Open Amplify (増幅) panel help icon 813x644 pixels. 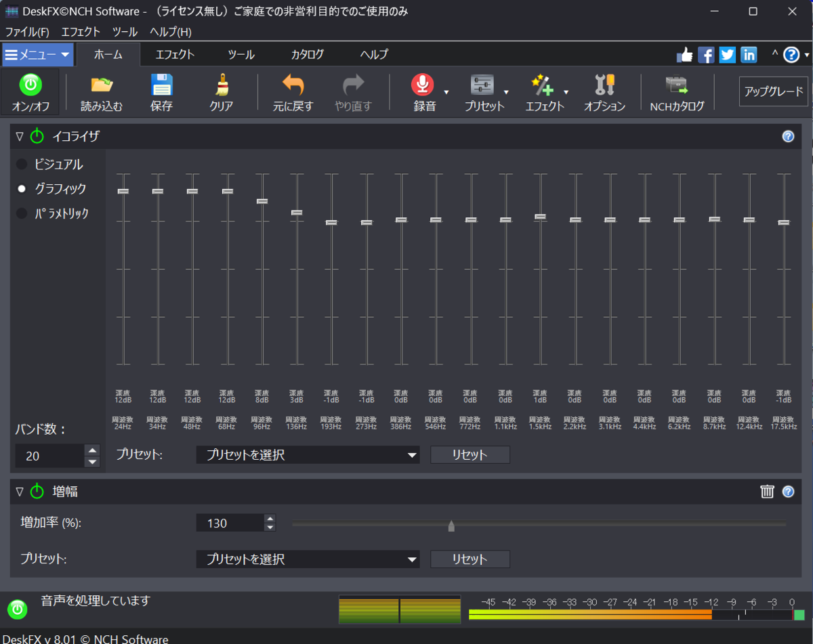[788, 492]
